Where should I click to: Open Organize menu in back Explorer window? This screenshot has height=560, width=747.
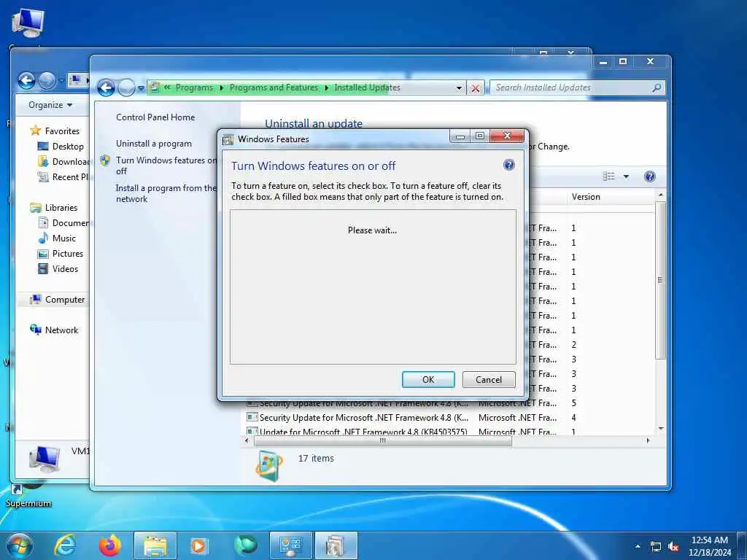point(50,105)
